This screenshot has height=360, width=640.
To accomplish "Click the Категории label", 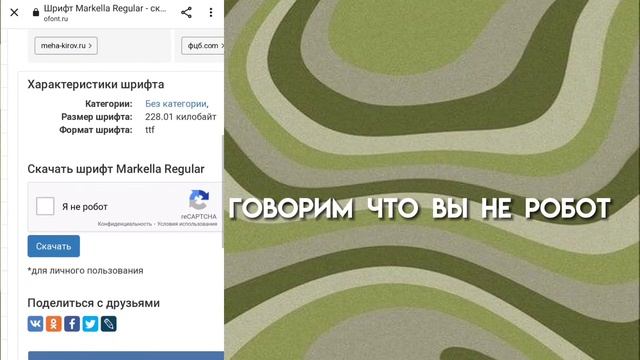I will pyautogui.click(x=109, y=104).
